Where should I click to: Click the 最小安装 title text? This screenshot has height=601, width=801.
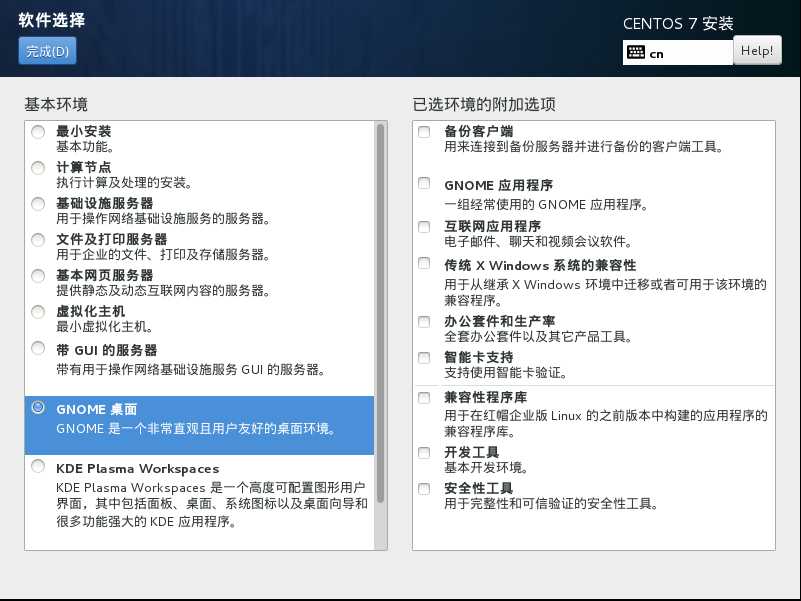[84, 131]
